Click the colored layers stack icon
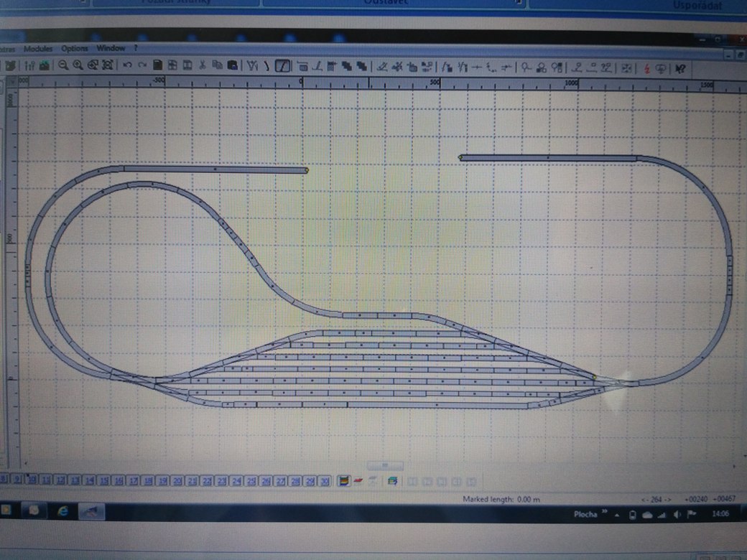The image size is (747, 560). point(343,481)
